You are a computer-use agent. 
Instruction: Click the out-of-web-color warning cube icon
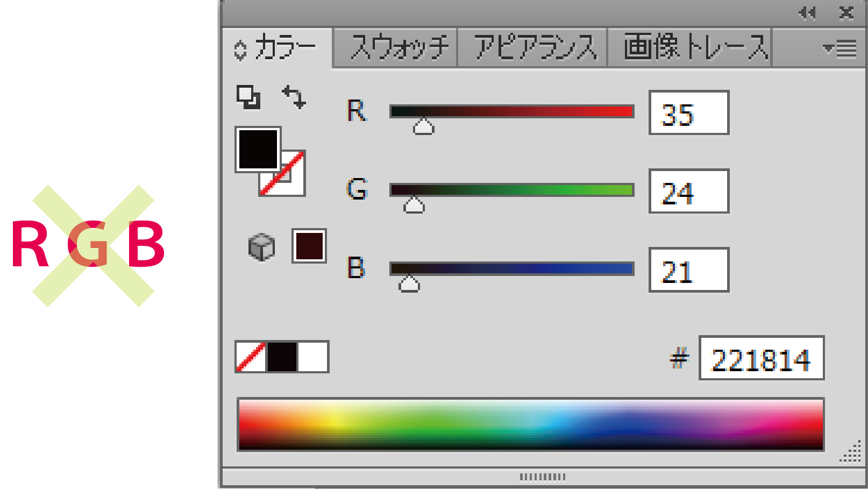262,247
